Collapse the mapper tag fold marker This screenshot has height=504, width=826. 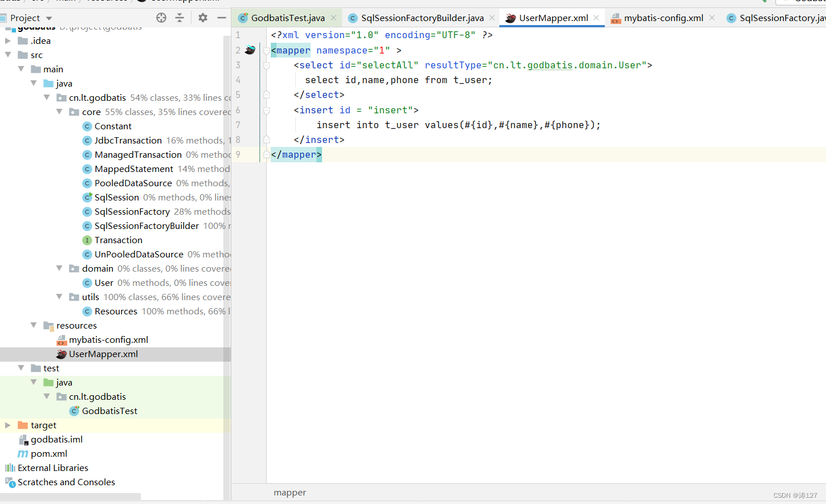(x=266, y=51)
